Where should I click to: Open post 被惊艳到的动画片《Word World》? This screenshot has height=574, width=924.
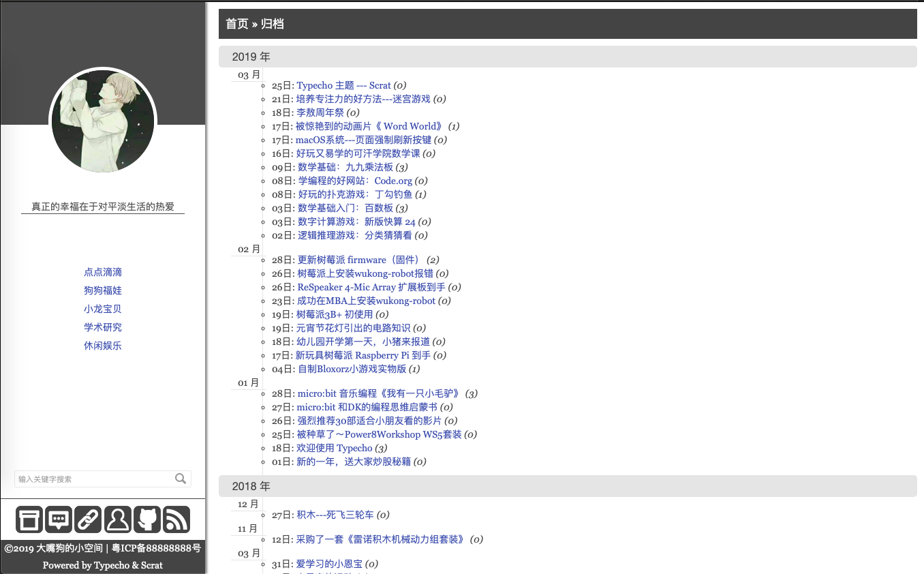(x=370, y=126)
